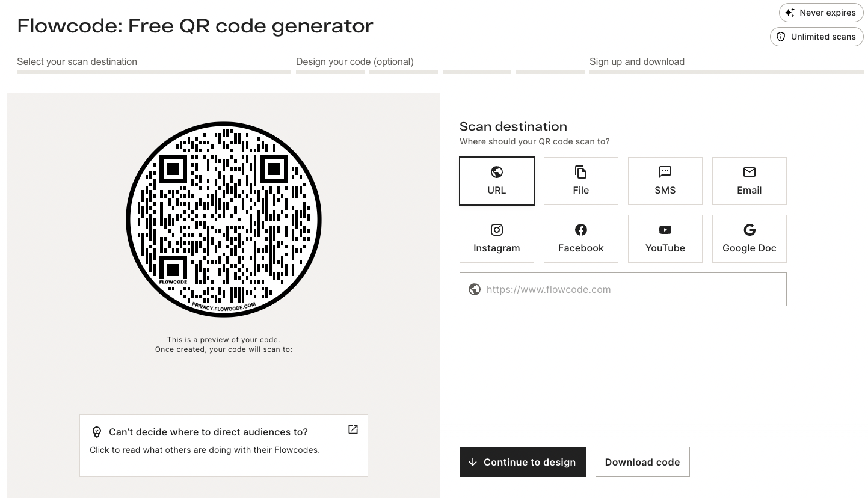The height and width of the screenshot is (498, 868).
Task: Click the URL input field
Action: pyautogui.click(x=632, y=289)
